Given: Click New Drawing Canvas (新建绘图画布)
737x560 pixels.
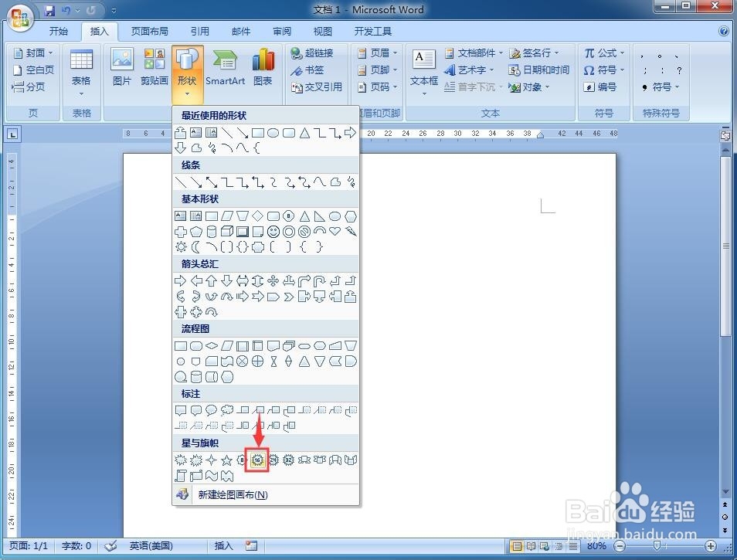Looking at the screenshot, I should (x=266, y=494).
